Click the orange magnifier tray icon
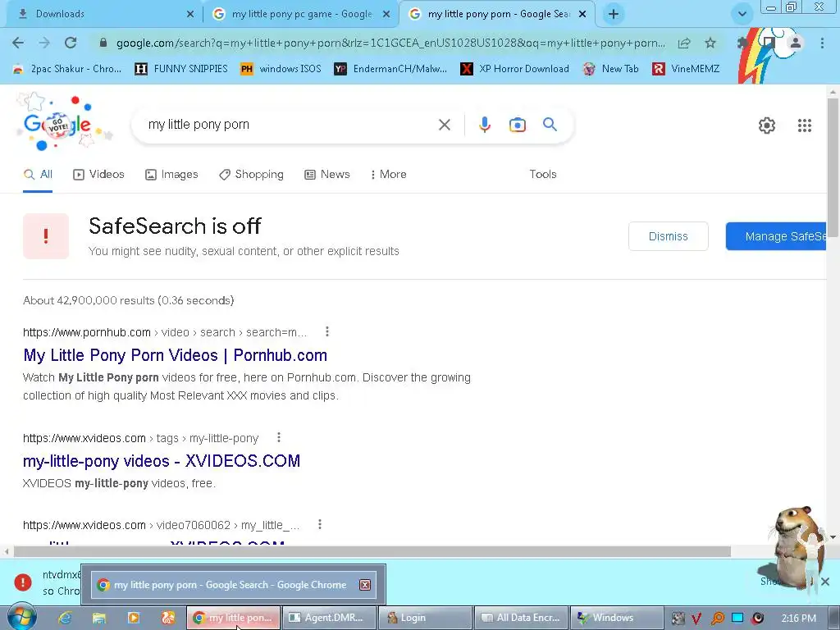 pos(717,619)
